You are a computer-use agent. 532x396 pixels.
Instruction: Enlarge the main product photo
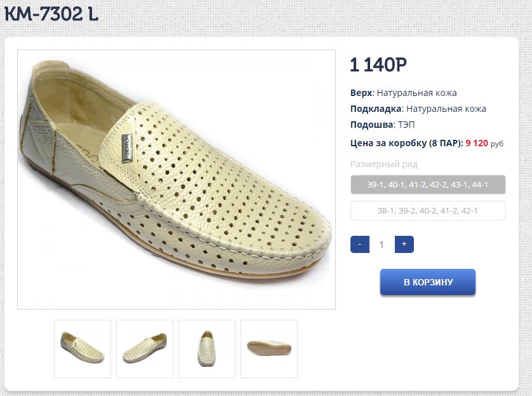coord(176,179)
